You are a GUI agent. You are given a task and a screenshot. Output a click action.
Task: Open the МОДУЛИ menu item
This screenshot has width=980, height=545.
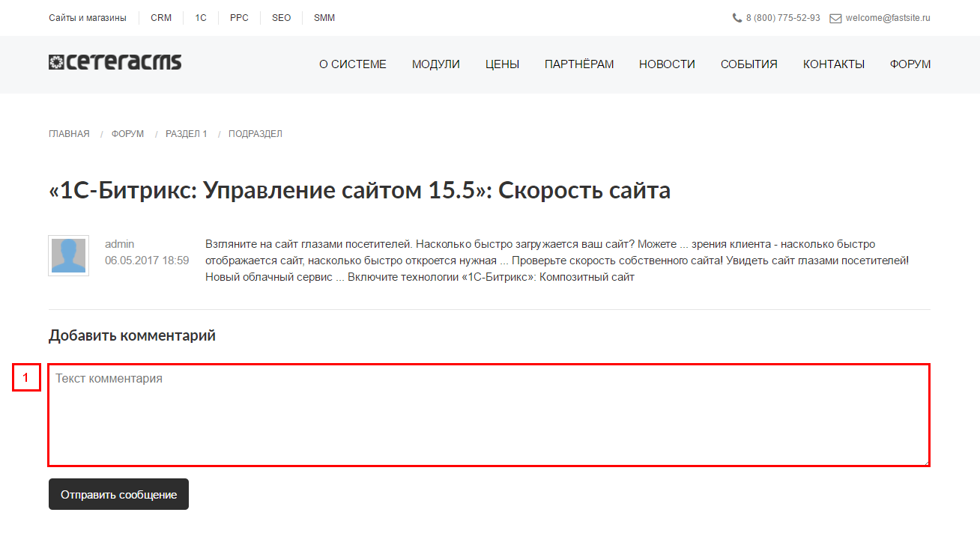(x=436, y=64)
